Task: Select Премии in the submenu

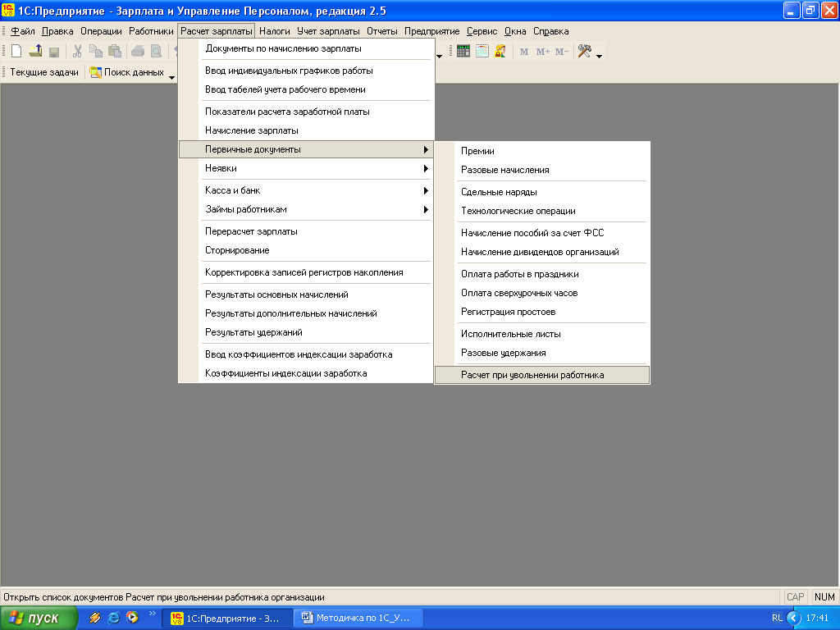Action: 542,151
